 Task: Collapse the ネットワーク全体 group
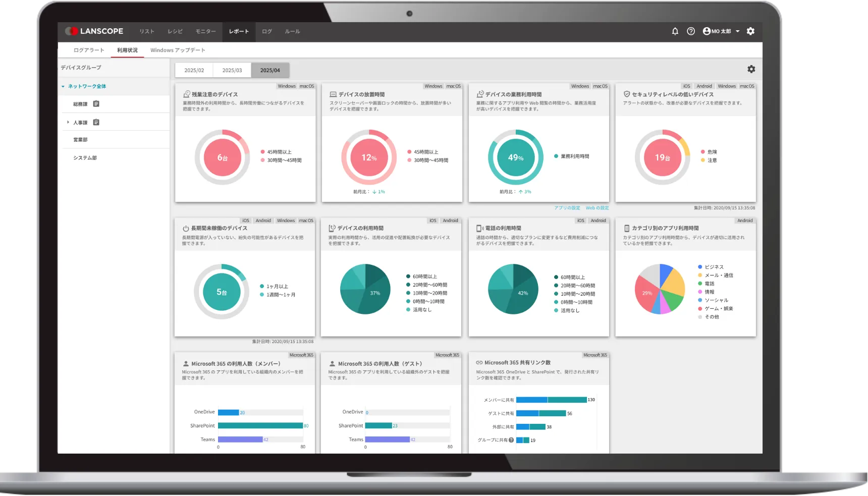(62, 86)
